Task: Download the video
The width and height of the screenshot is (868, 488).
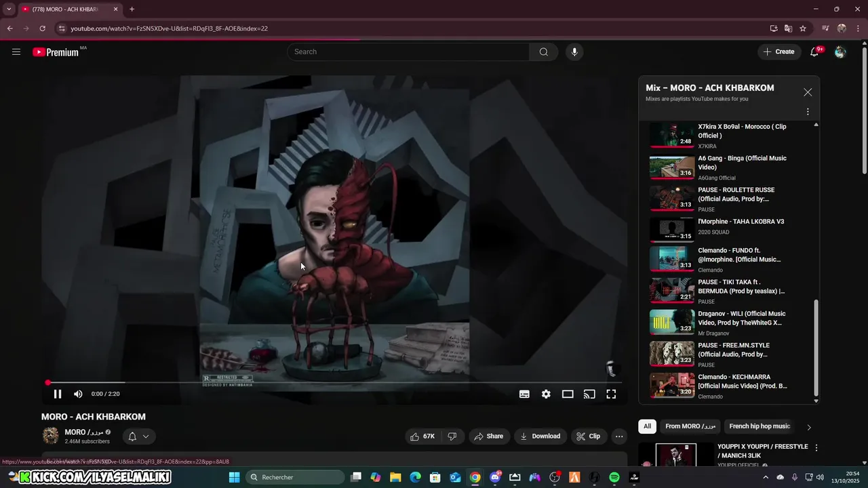Action: click(x=540, y=436)
